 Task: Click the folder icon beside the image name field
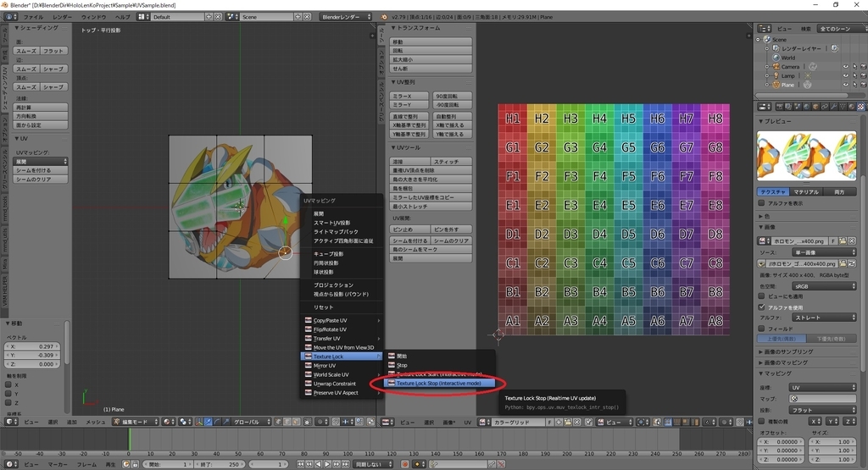(843, 241)
